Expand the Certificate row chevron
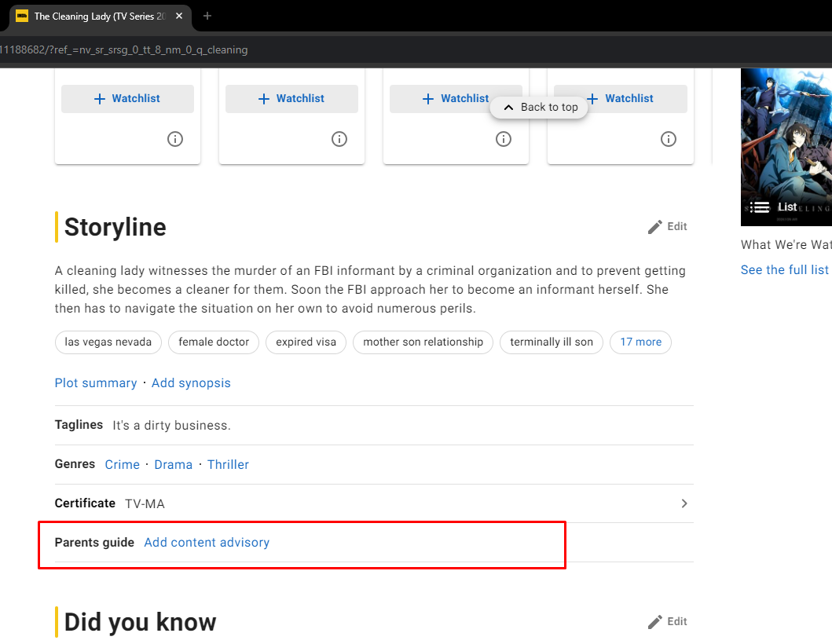Image resolution: width=832 pixels, height=644 pixels. click(684, 503)
